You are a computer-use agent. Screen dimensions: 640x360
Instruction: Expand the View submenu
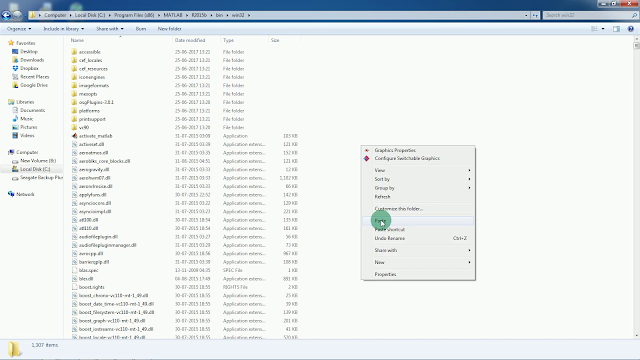[418, 170]
